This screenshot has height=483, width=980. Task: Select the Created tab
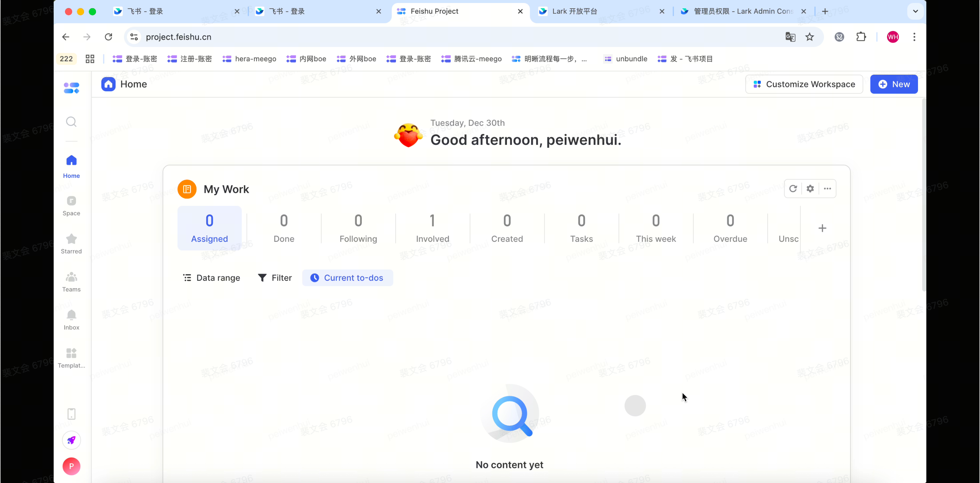(507, 228)
